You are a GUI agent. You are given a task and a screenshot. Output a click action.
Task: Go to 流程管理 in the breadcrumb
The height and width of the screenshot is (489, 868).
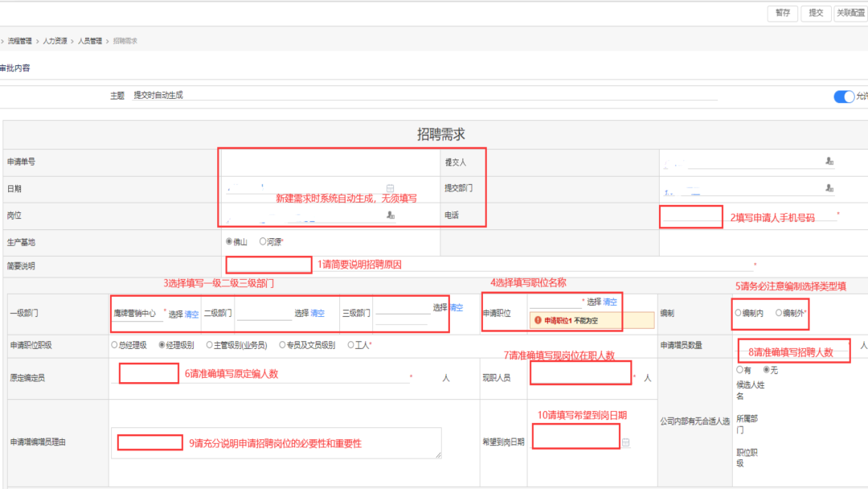(20, 41)
